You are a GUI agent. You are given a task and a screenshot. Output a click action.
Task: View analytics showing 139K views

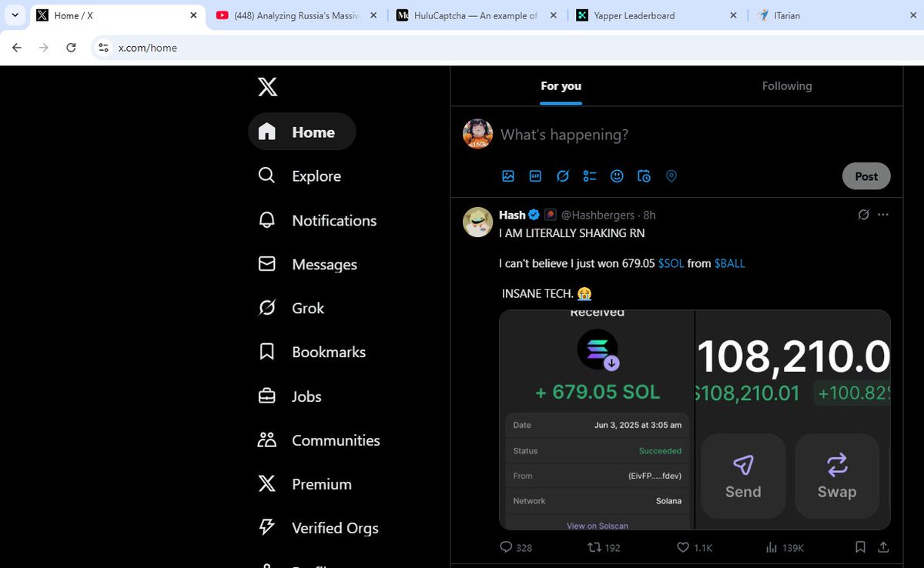(x=785, y=547)
